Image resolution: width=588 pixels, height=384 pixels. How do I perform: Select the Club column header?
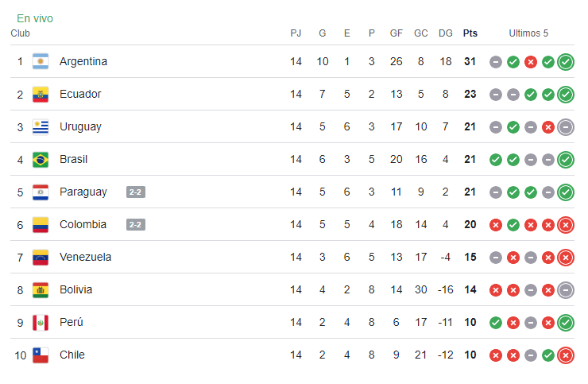(21, 33)
